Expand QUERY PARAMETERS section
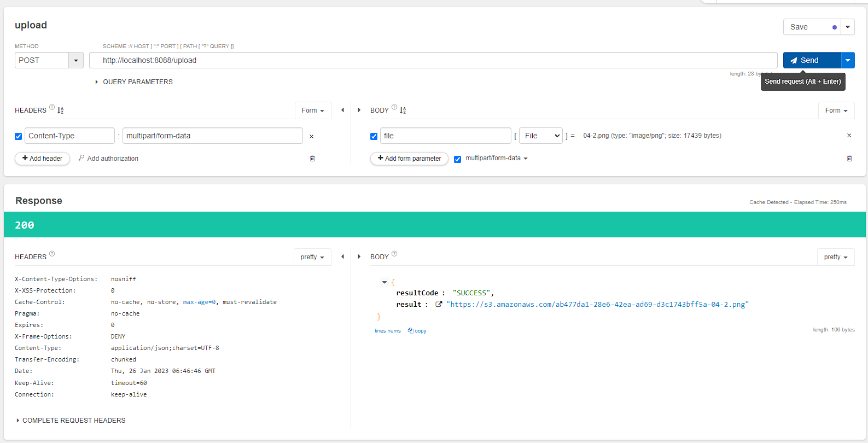The height and width of the screenshot is (443, 868). [x=134, y=81]
